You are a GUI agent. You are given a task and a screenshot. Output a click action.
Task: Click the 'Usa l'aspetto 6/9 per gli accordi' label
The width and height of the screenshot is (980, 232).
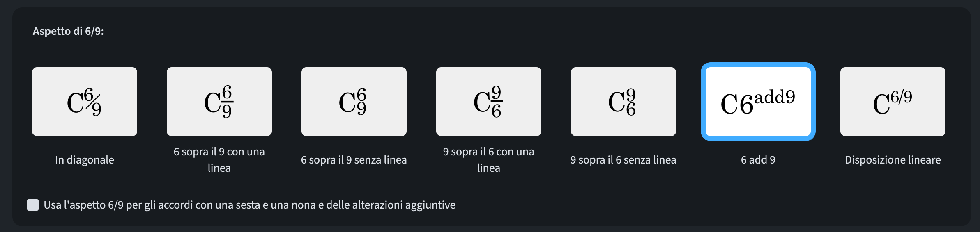click(x=249, y=205)
